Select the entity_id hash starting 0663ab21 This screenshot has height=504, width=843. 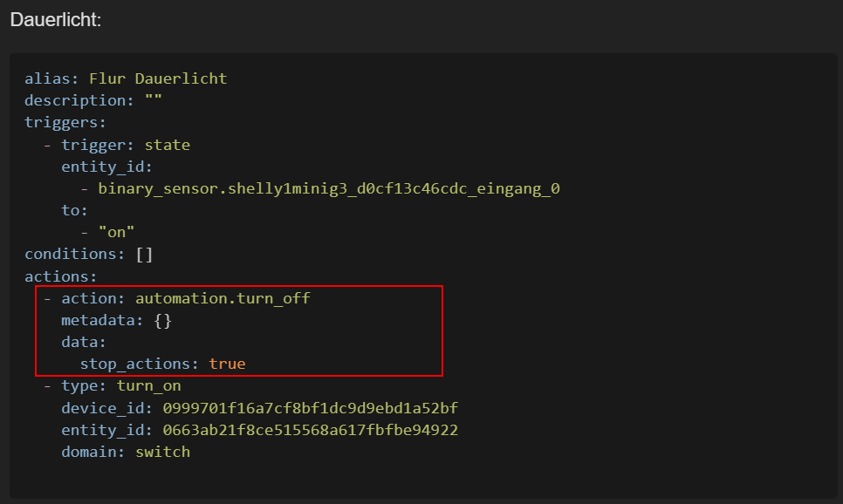[x=310, y=430]
